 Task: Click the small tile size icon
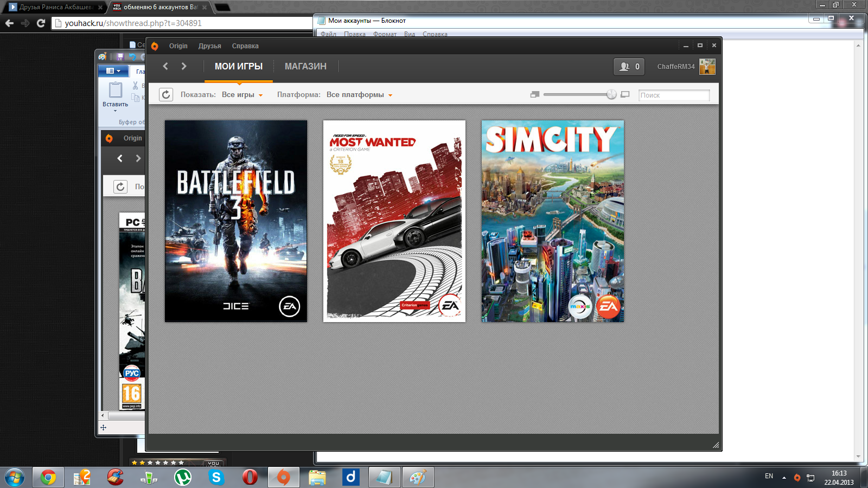click(x=535, y=94)
